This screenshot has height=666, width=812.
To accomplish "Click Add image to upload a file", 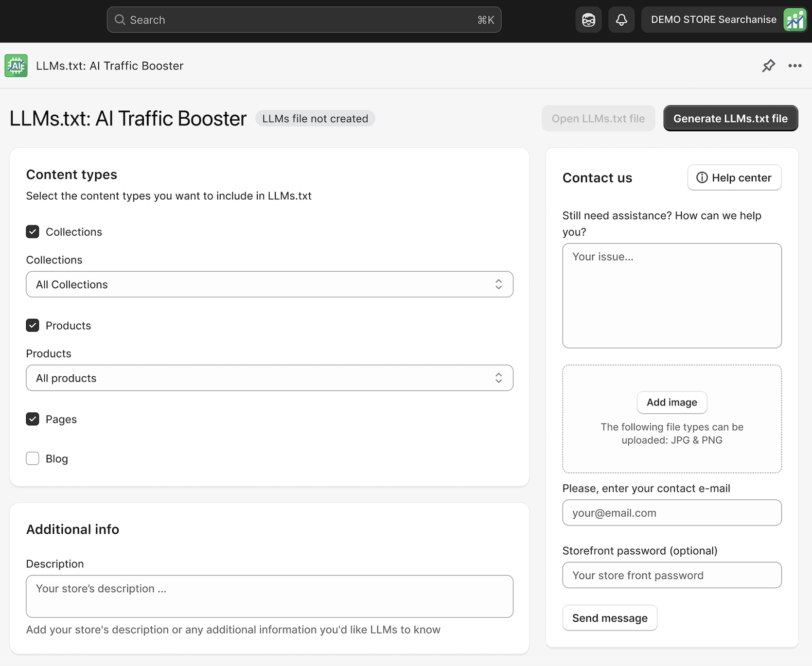I will coord(671,402).
